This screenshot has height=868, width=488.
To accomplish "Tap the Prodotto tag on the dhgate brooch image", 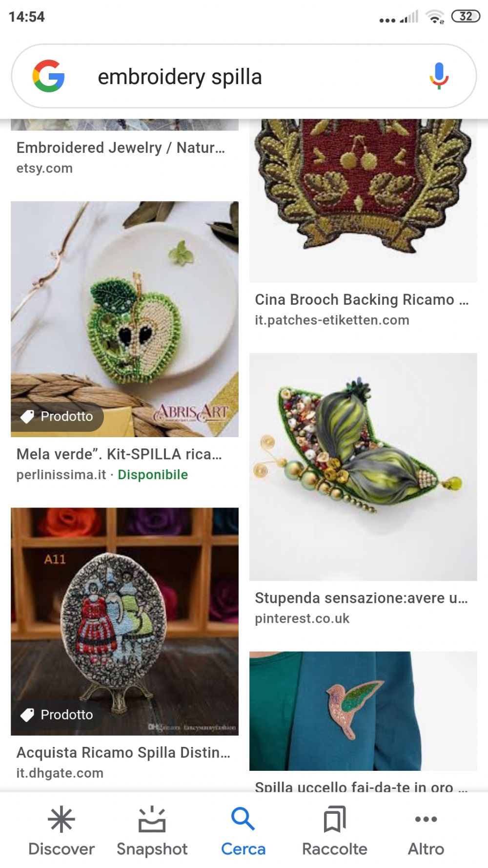I will tap(57, 715).
